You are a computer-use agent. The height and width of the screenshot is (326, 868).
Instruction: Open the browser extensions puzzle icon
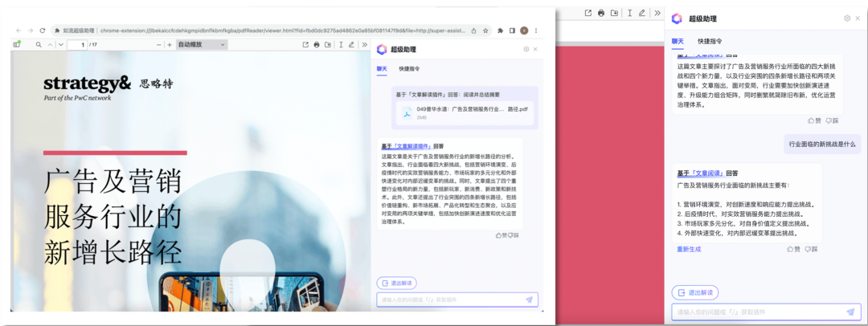501,31
